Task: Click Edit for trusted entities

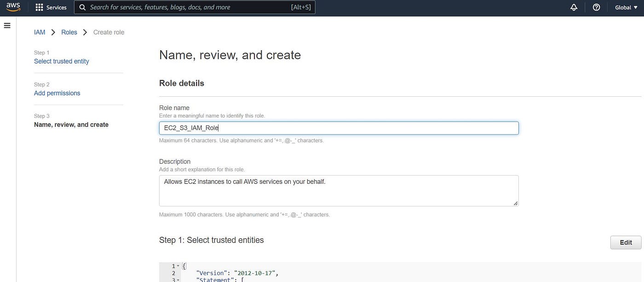Action: pos(626,242)
